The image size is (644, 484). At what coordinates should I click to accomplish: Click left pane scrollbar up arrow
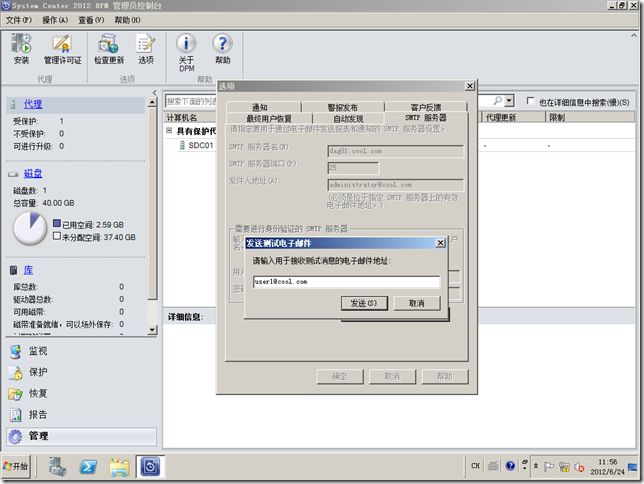coord(152,101)
